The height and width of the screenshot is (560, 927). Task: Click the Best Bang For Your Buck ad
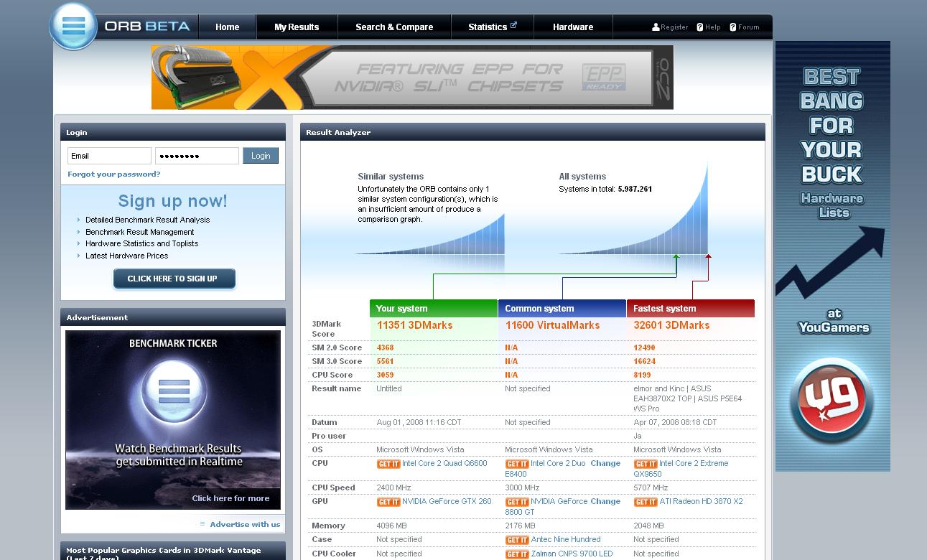point(832,256)
